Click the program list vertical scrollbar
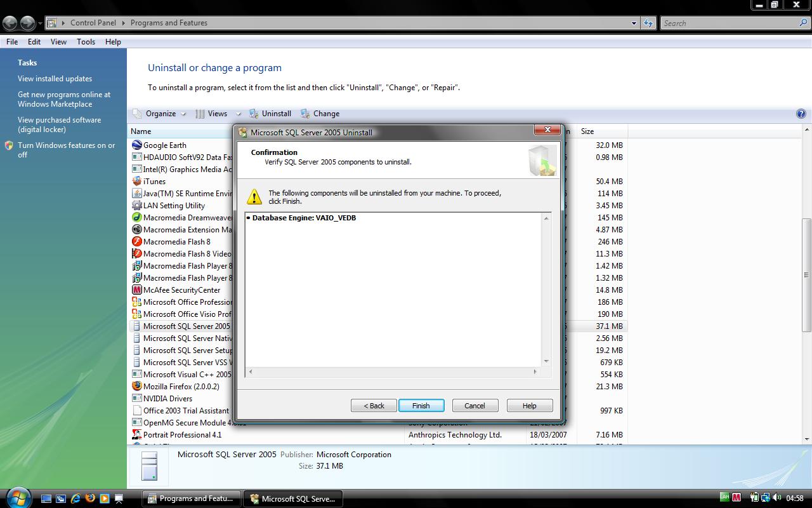Image resolution: width=812 pixels, height=508 pixels. [807, 276]
